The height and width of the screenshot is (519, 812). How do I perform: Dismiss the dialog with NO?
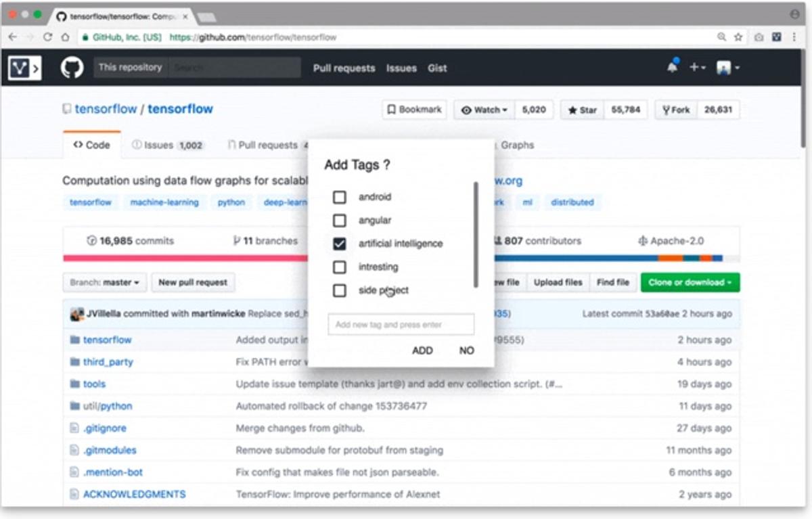(x=466, y=351)
